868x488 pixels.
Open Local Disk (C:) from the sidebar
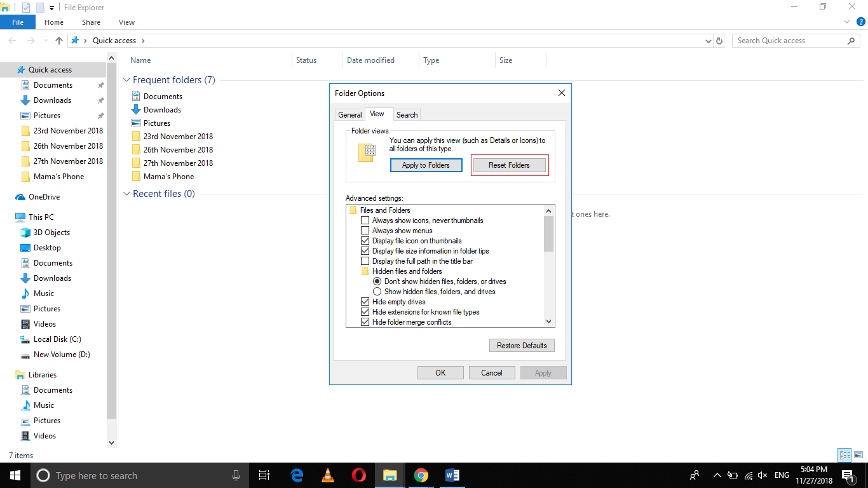57,339
